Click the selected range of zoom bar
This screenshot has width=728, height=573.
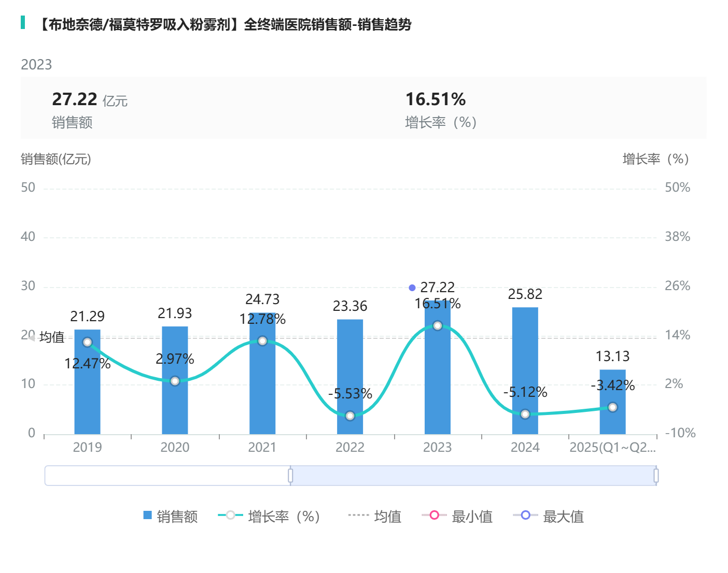pos(473,476)
